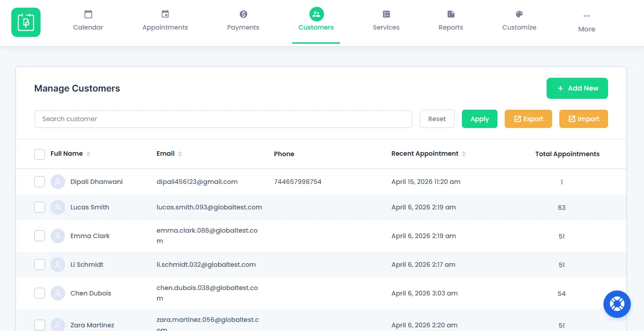644x331 pixels.
Task: Click the Add New customer button
Action: coord(577,88)
